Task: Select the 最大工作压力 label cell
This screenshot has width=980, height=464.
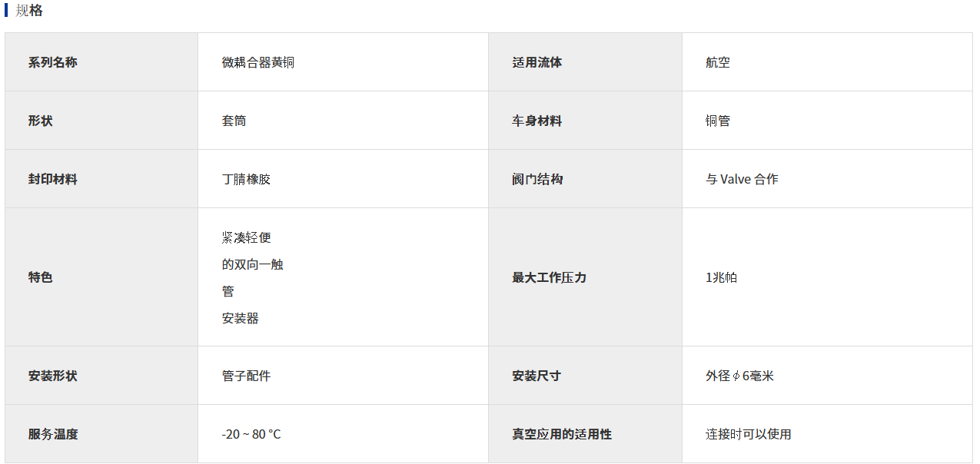Action: point(550,277)
